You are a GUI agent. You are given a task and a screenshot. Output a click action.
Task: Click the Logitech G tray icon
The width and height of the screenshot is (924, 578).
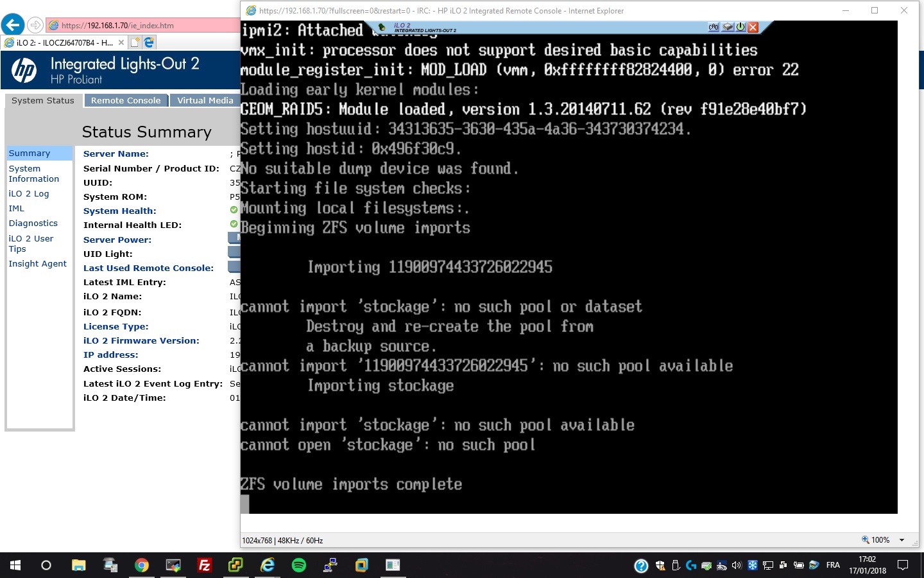[691, 566]
